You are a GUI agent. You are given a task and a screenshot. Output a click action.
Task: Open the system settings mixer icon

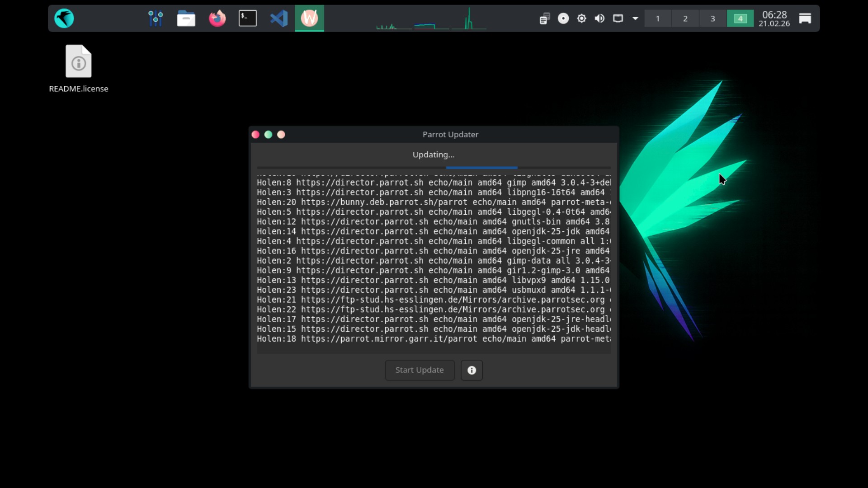click(x=156, y=19)
